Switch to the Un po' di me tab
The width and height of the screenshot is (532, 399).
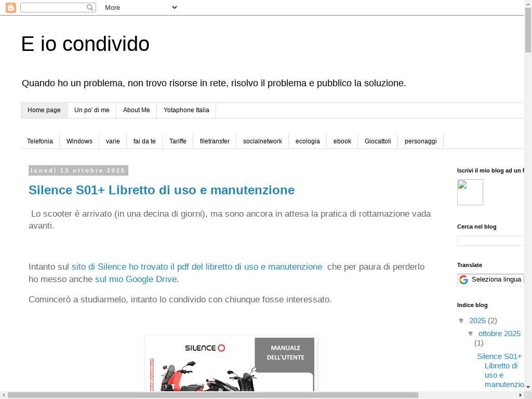pos(91,110)
